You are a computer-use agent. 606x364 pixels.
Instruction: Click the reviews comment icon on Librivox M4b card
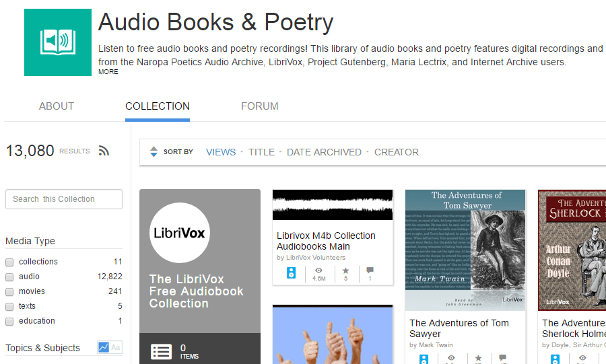pyautogui.click(x=370, y=270)
